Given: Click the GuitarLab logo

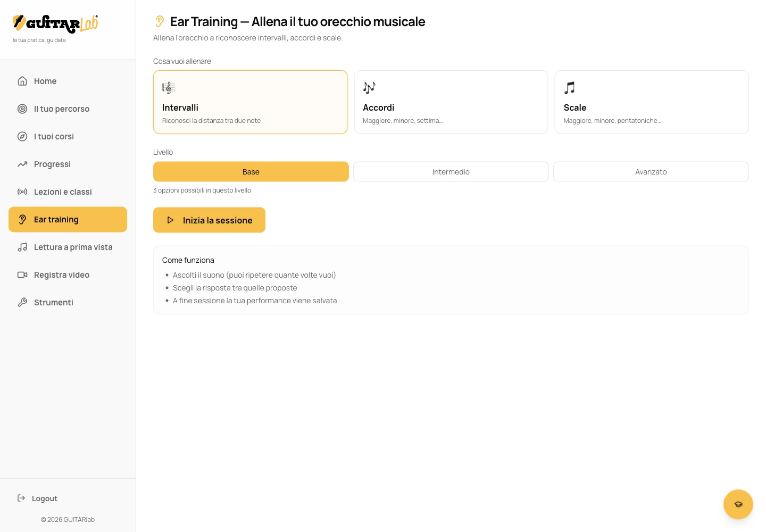Looking at the screenshot, I should (x=55, y=23).
